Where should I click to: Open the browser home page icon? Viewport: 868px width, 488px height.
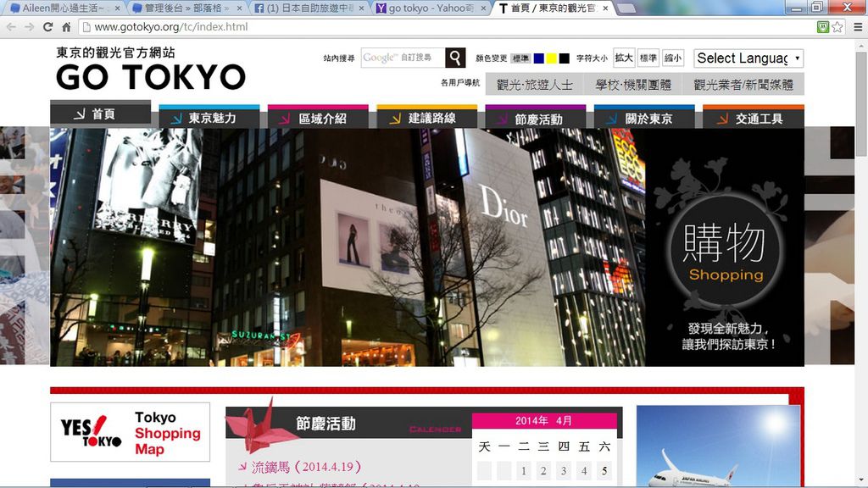[66, 26]
